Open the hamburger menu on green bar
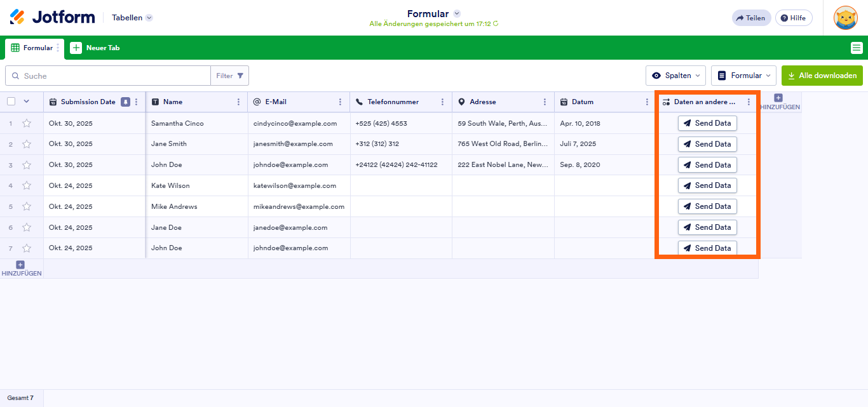 [x=857, y=48]
